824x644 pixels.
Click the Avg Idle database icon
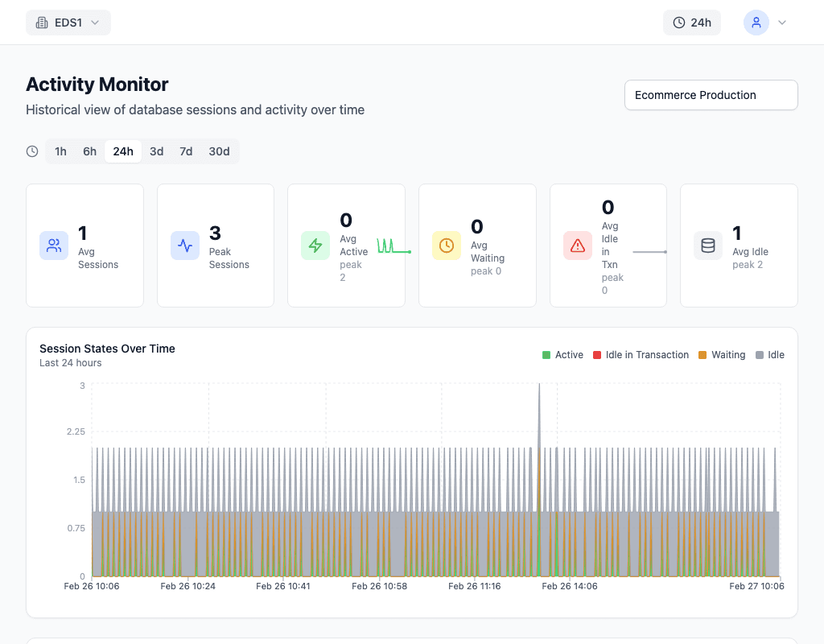point(708,246)
